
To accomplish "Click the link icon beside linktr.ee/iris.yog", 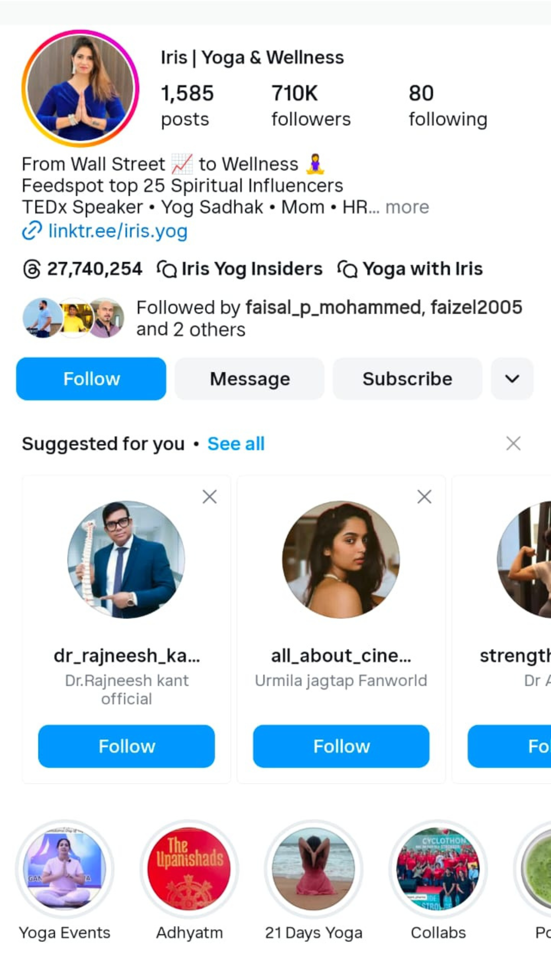I will 32,231.
